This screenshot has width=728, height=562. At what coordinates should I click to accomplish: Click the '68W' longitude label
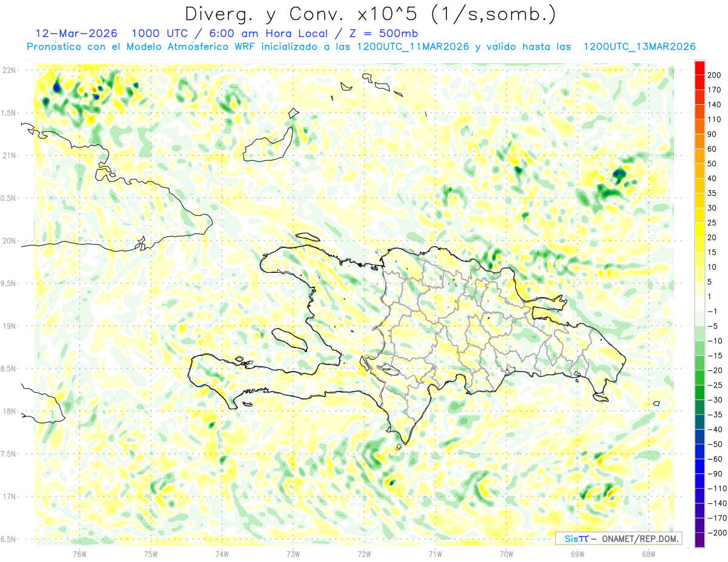pos(648,554)
